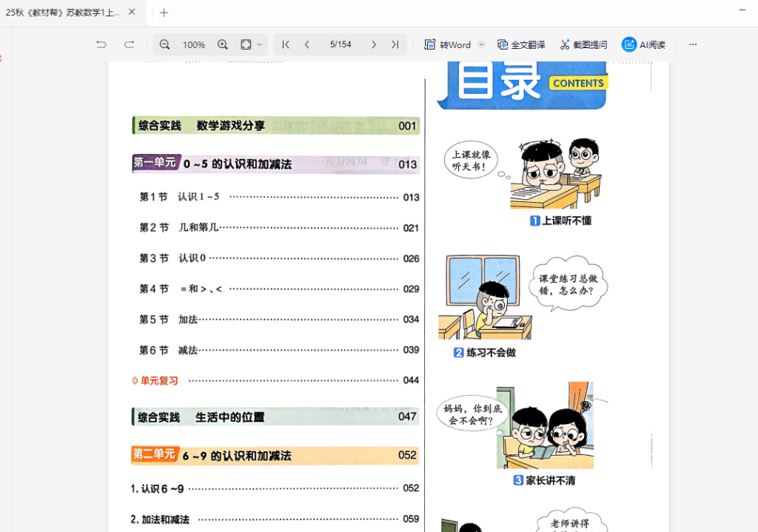Open 截图提问 with the scissors icon

pos(583,44)
